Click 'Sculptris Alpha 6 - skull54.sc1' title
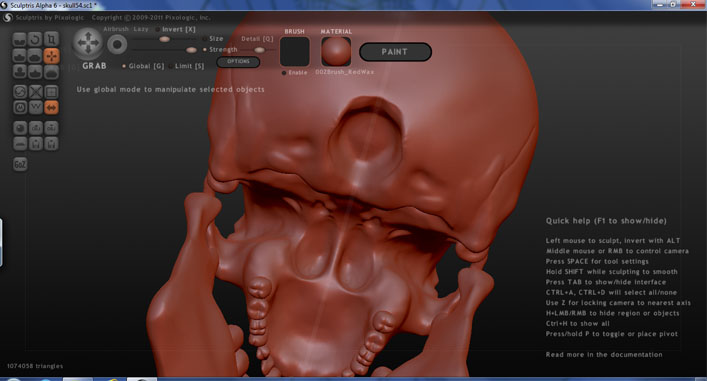Viewport: 707px width, 381px height. (53, 5)
